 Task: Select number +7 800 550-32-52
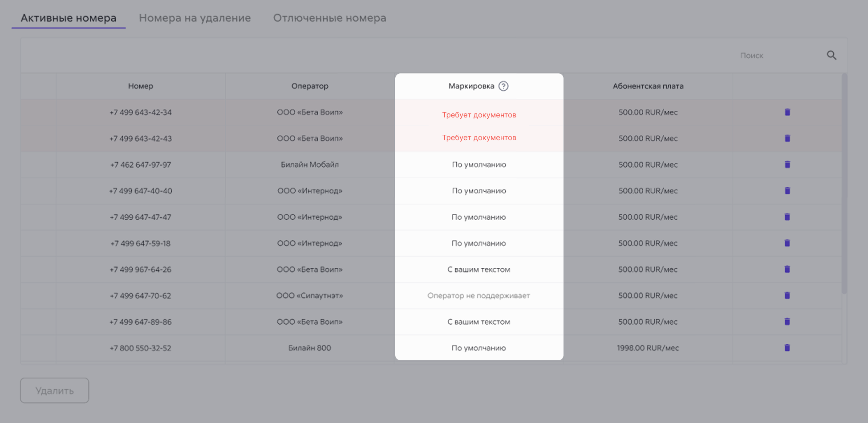pos(141,348)
